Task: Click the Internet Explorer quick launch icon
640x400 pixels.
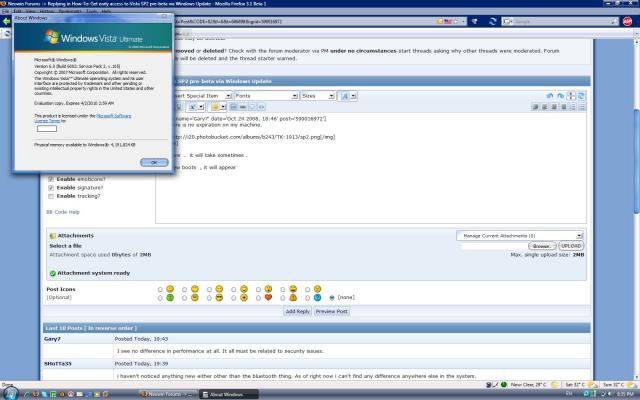Action: 27,394
